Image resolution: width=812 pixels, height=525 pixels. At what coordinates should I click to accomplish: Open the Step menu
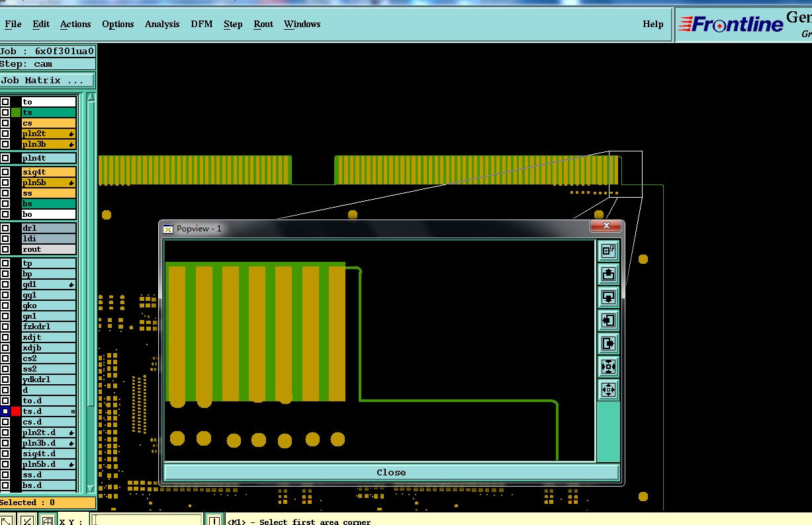coord(233,24)
